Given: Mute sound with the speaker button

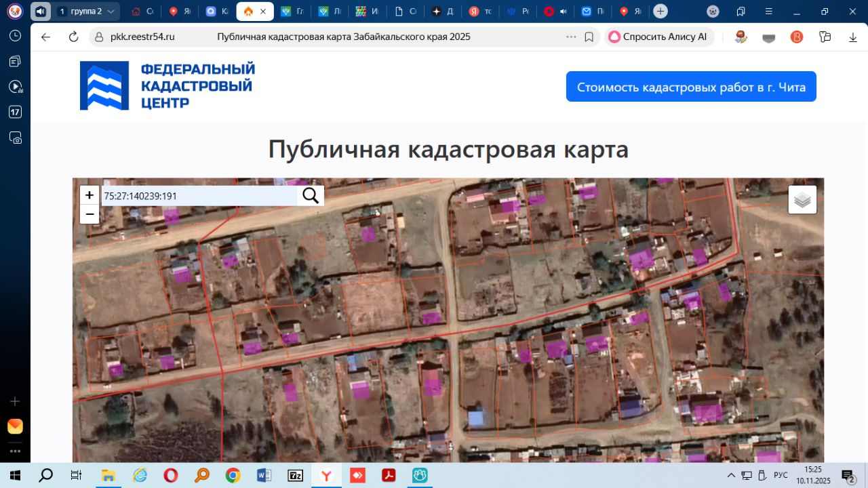Looking at the screenshot, I should 41,12.
